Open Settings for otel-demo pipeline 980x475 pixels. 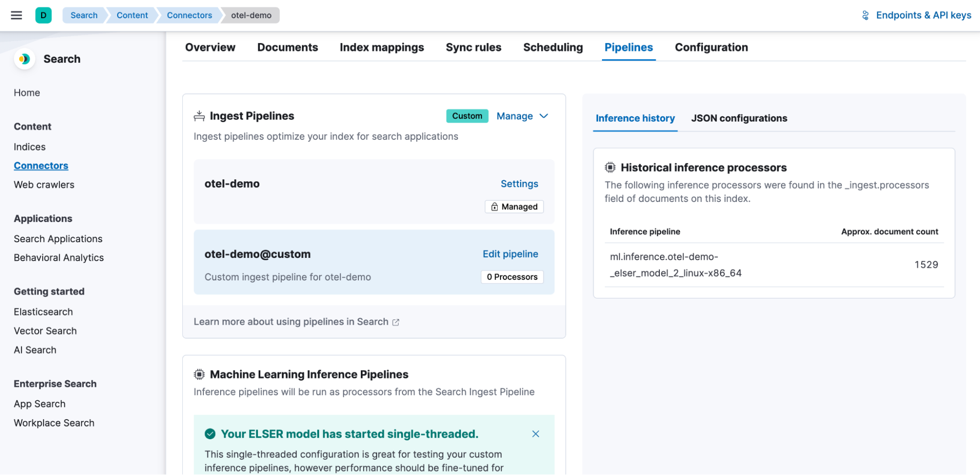point(519,184)
